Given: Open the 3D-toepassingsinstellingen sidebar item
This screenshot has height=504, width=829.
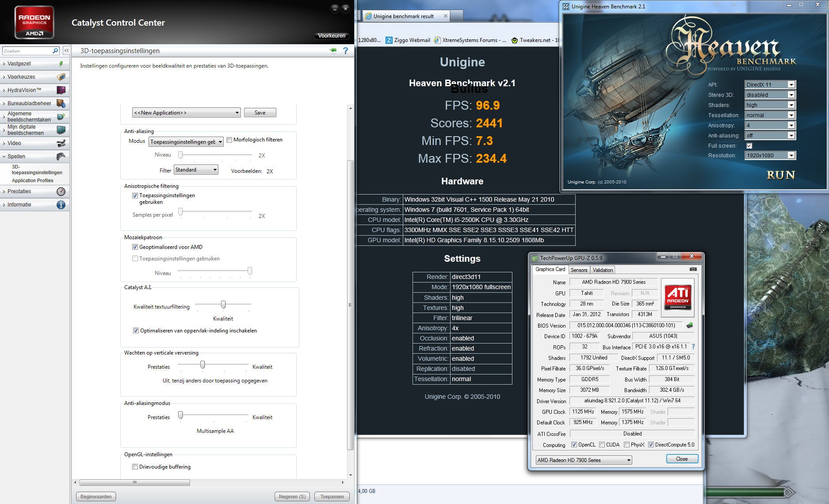Looking at the screenshot, I should [x=37, y=170].
